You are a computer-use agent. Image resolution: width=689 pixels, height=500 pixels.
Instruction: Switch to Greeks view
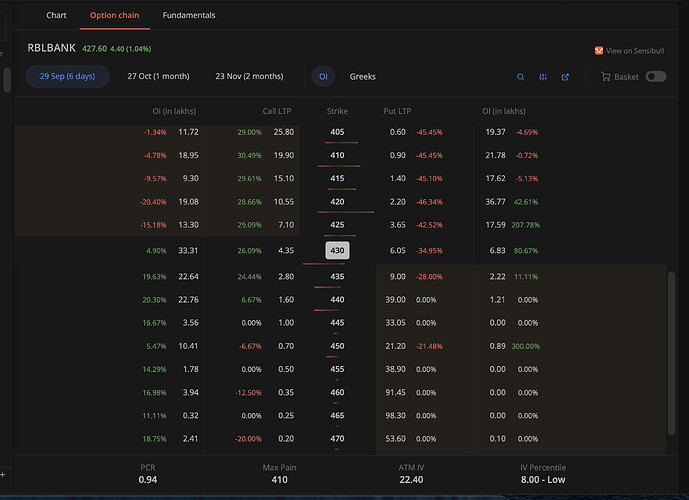363,77
